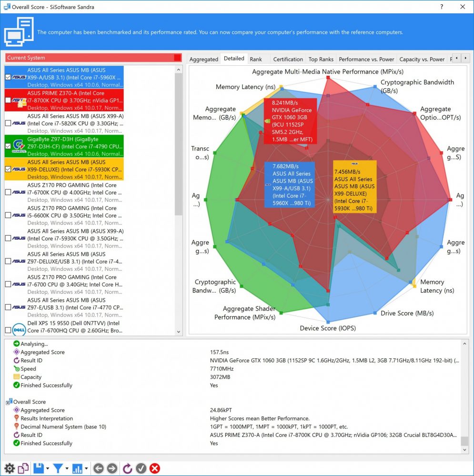Screen dimensions: 474x476
Task: Click the red color swatch in Current System bar
Action: click(177, 58)
